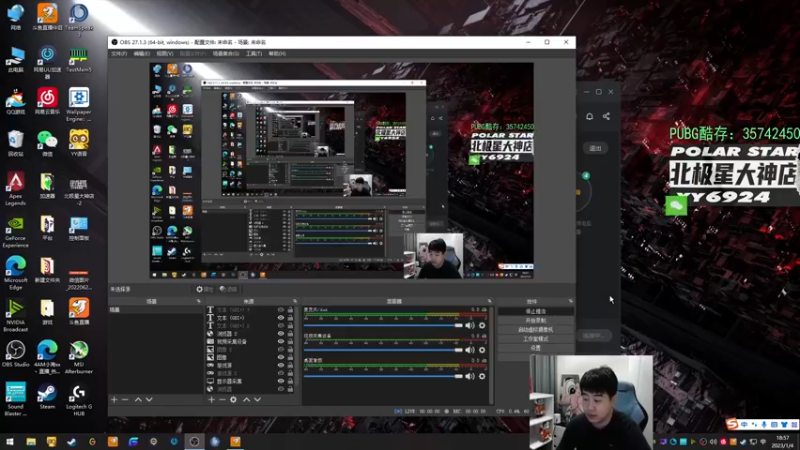Pop out the 混音器 mixer dock
The image size is (800, 450).
pyautogui.click(x=489, y=301)
